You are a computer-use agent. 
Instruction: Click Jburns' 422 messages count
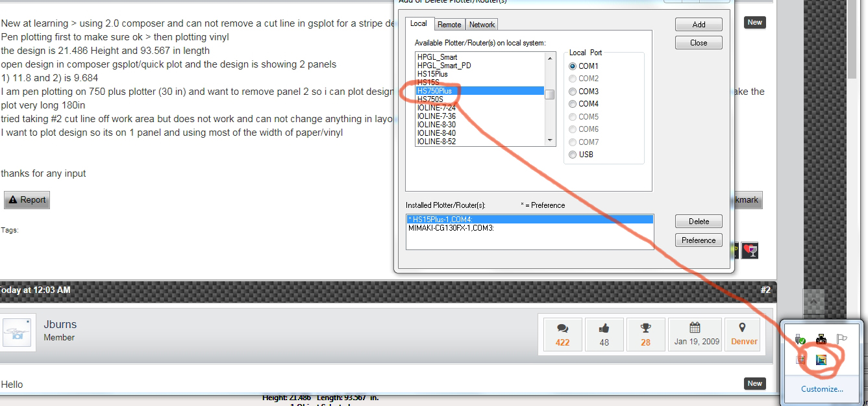click(563, 335)
